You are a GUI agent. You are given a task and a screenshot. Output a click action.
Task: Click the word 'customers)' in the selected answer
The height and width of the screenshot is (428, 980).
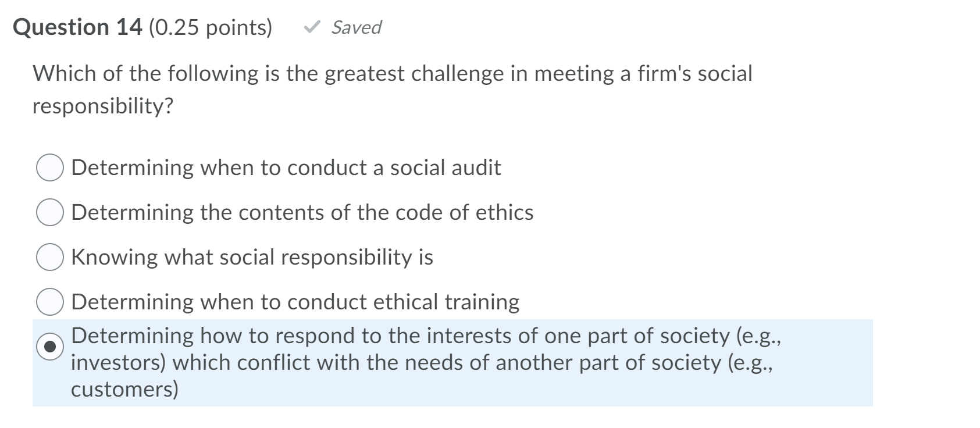point(124,389)
